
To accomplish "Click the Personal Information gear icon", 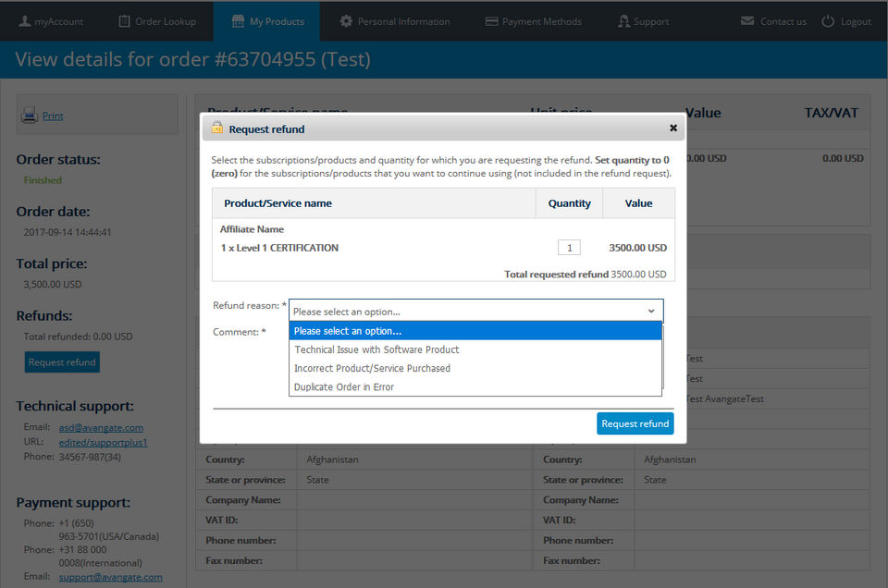I will 346,21.
